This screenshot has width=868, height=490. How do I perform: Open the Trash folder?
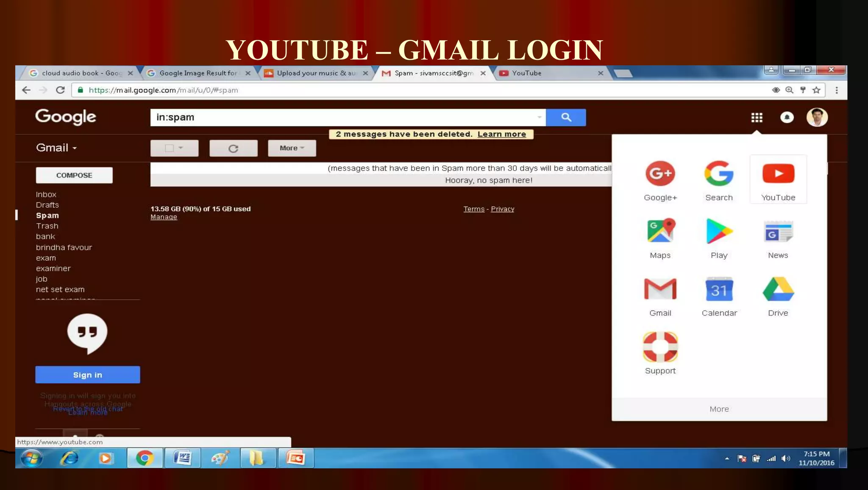pyautogui.click(x=47, y=226)
